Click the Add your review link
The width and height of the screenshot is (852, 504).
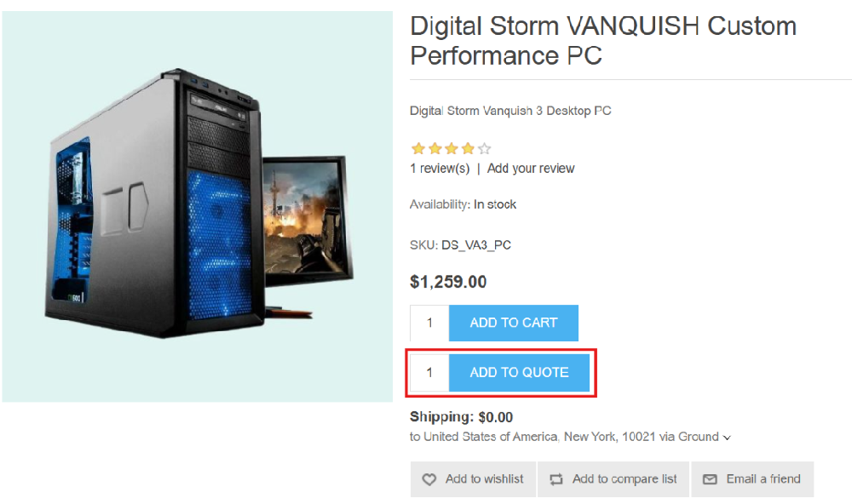530,169
